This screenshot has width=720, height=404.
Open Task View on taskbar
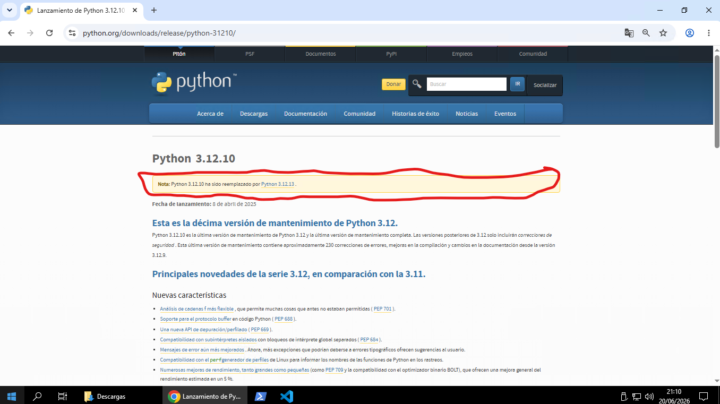tap(62, 396)
